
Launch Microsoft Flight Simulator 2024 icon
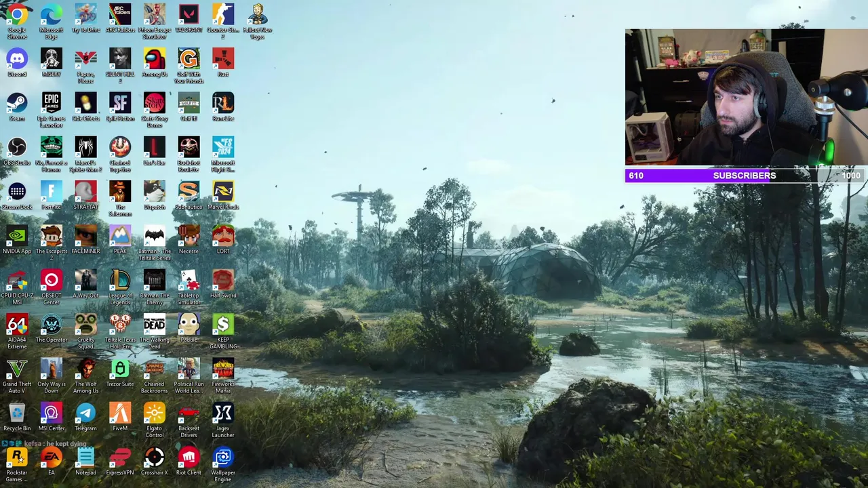(223, 152)
